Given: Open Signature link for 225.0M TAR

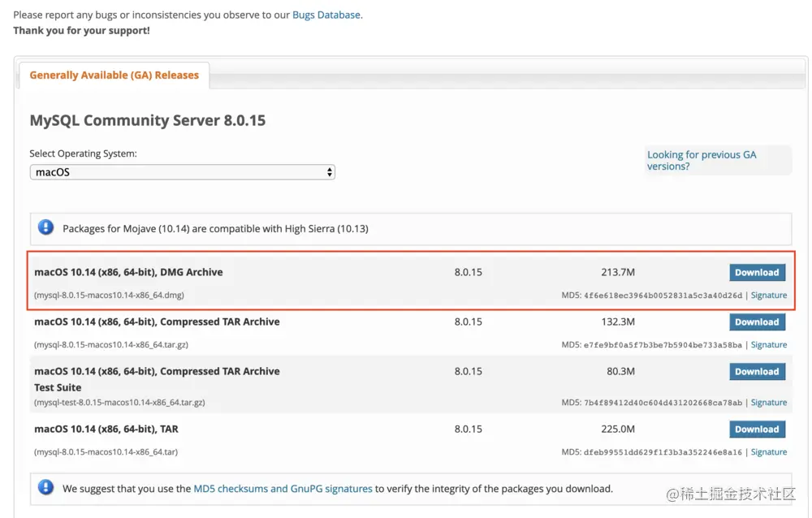Looking at the screenshot, I should pos(768,452).
